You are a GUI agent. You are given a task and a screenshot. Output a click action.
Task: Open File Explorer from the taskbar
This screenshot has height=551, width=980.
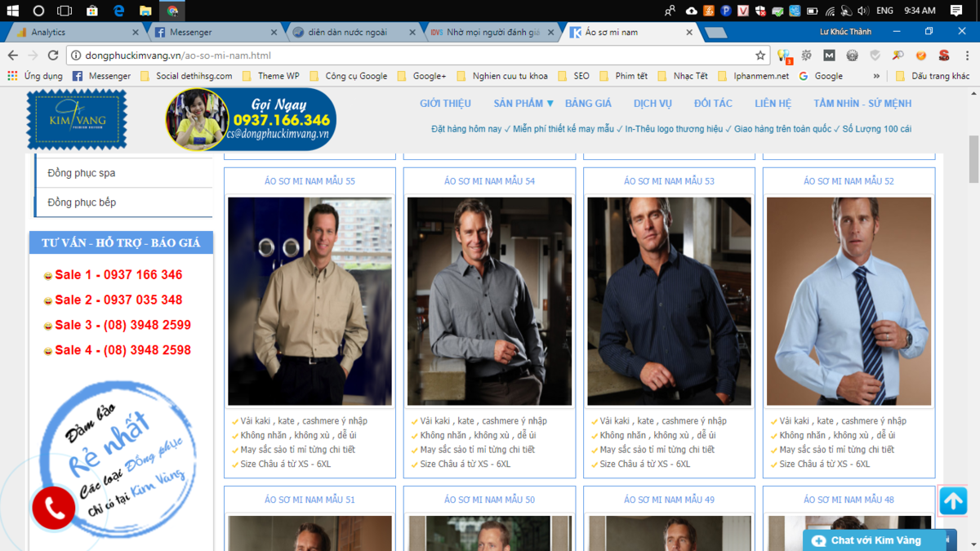click(x=145, y=11)
